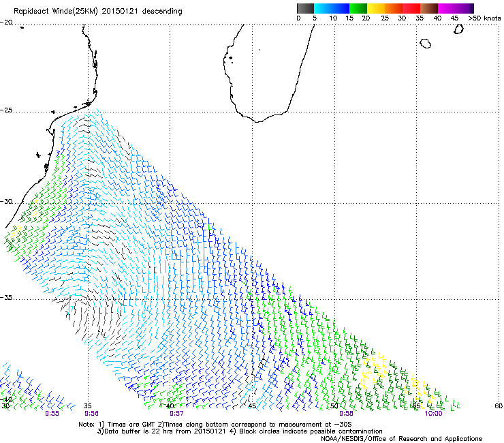This screenshot has height=443, width=504.
Task: Click the orange 25-30 knots color band
Action: 394,8
